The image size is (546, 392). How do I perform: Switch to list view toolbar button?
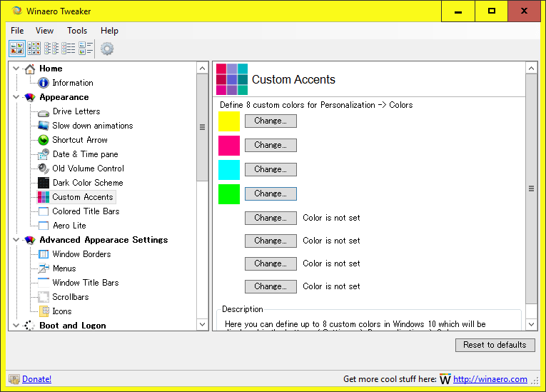69,49
